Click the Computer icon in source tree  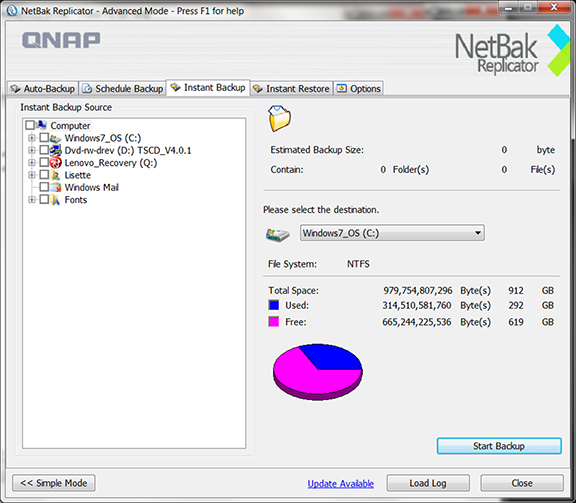point(42,125)
